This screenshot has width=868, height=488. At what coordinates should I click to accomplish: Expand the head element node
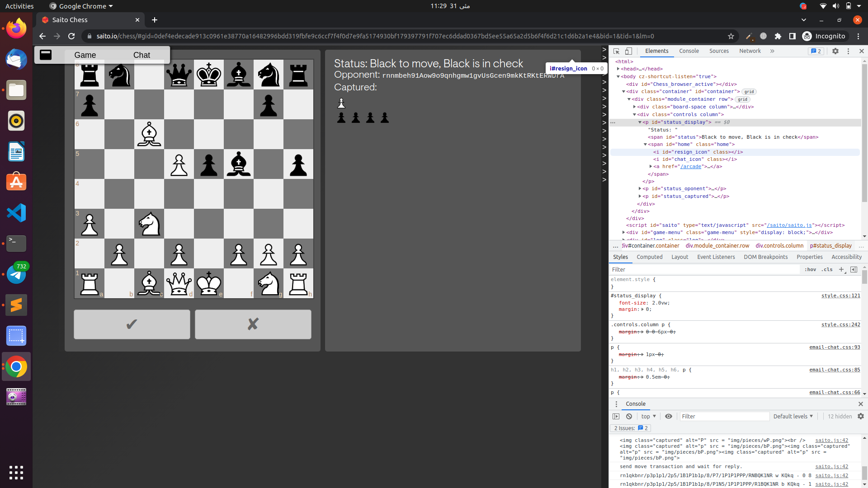(618, 69)
